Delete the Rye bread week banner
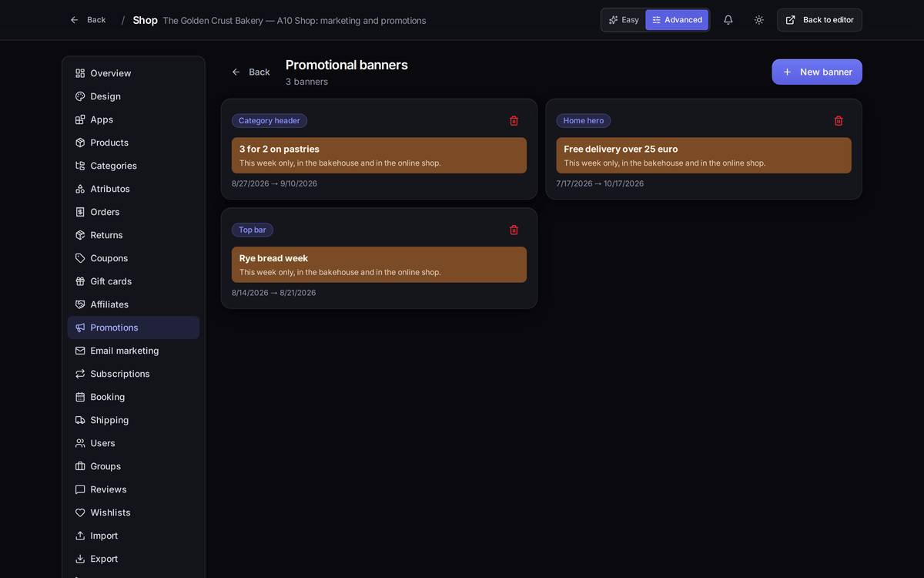The width and height of the screenshot is (924, 578). [514, 230]
